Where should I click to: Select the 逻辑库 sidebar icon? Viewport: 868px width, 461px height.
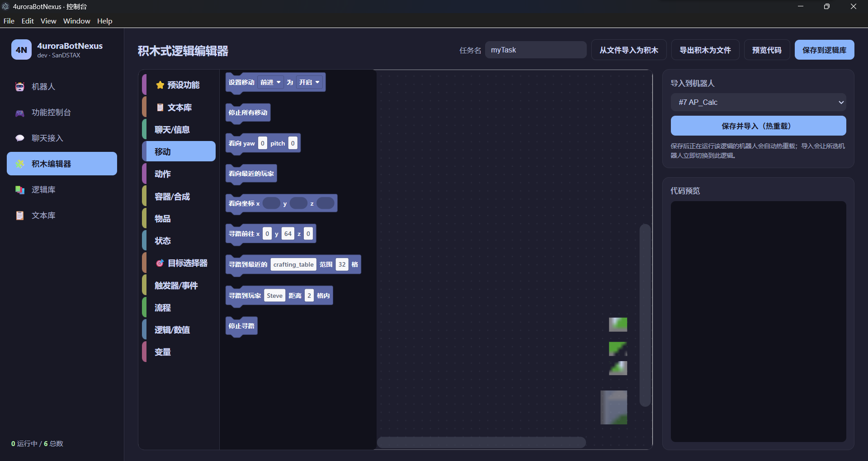pyautogui.click(x=20, y=190)
